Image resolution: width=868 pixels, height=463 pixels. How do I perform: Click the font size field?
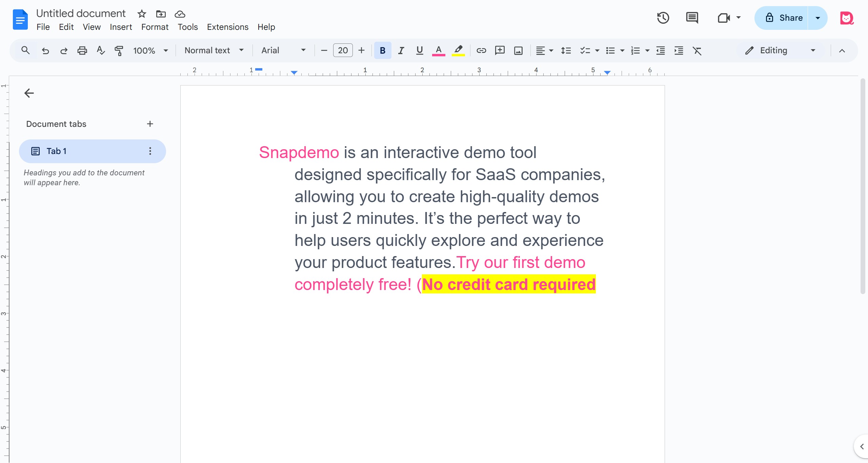coord(343,51)
